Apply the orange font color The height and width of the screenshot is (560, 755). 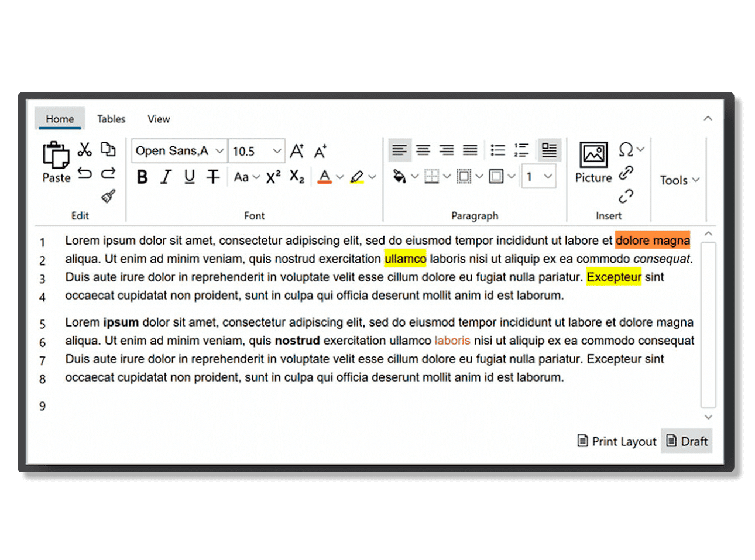pos(325,177)
